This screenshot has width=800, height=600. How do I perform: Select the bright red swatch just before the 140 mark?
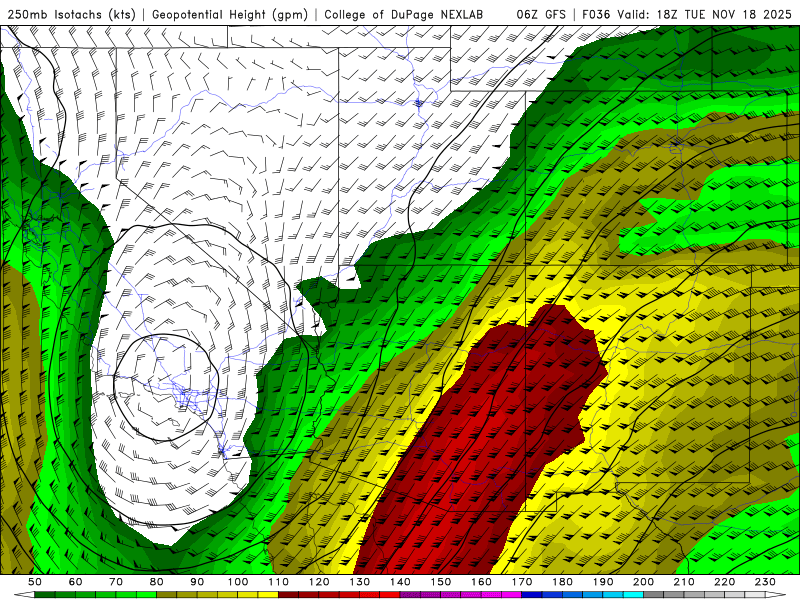(x=390, y=595)
